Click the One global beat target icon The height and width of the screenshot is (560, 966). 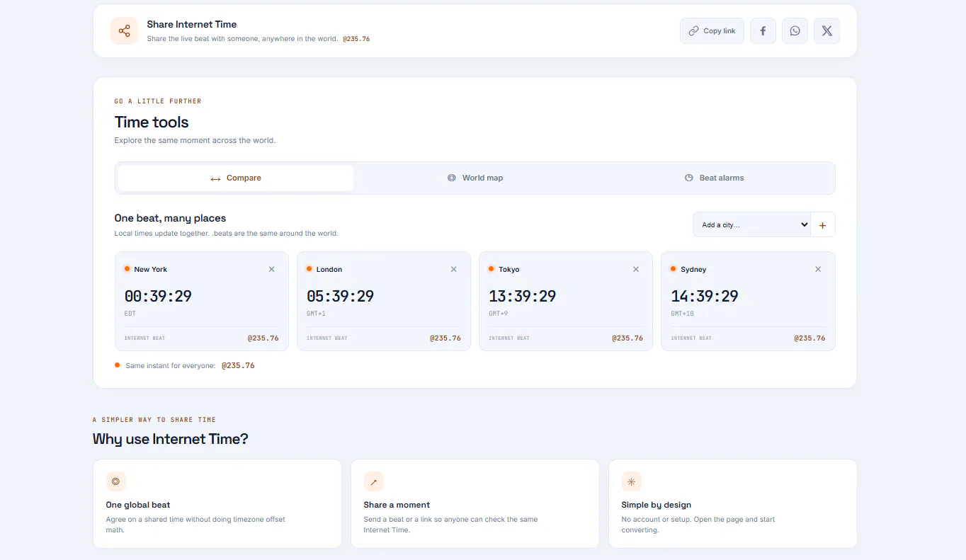point(115,481)
